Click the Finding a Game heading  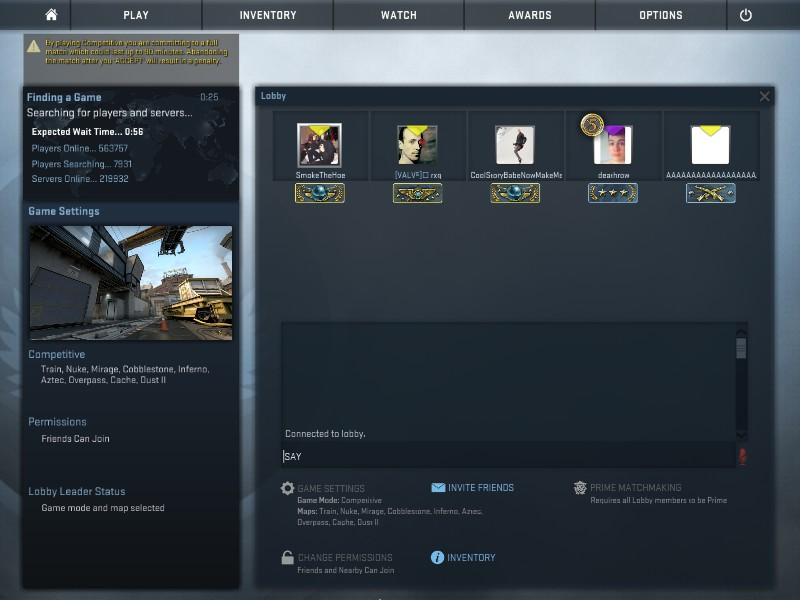64,97
